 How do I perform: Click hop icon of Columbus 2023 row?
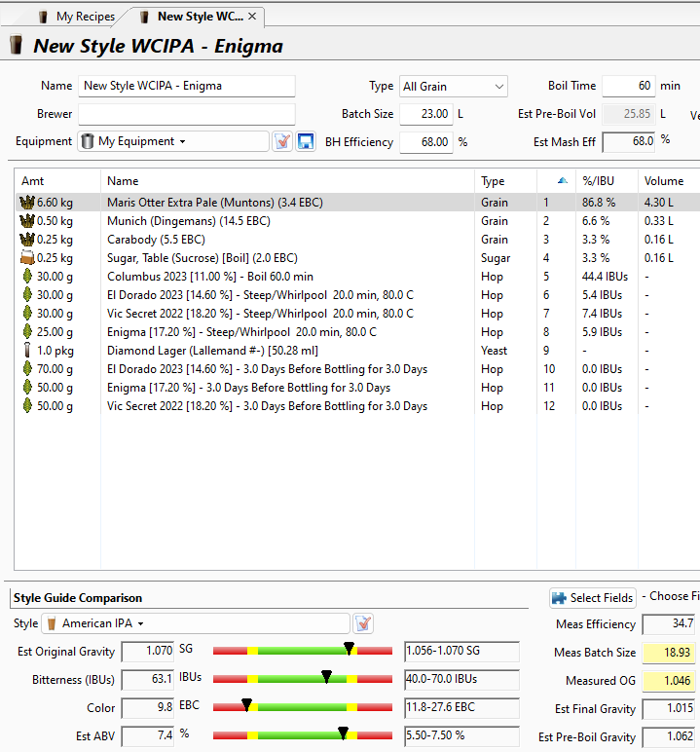tap(27, 277)
